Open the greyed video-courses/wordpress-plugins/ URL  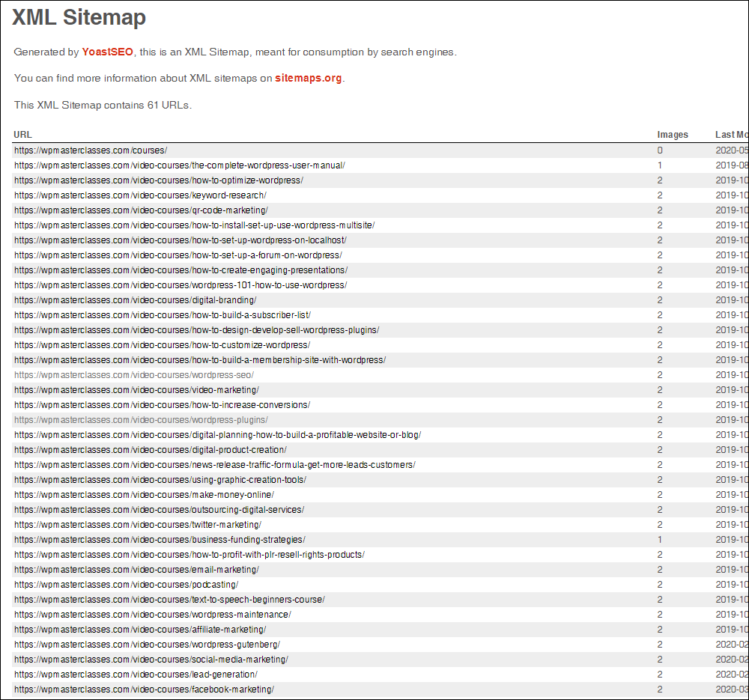pos(141,420)
